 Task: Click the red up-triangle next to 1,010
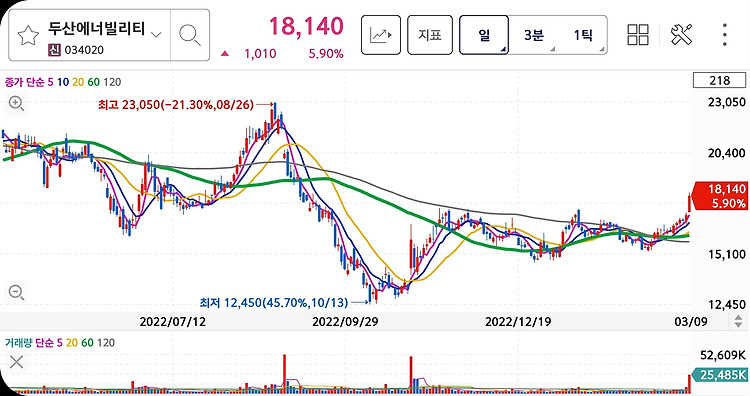[x=225, y=54]
